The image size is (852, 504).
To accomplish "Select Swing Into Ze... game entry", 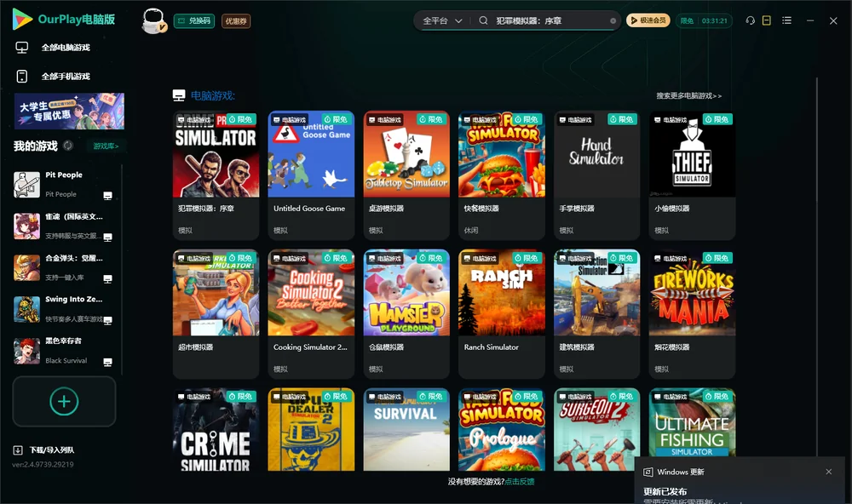I will (x=64, y=310).
